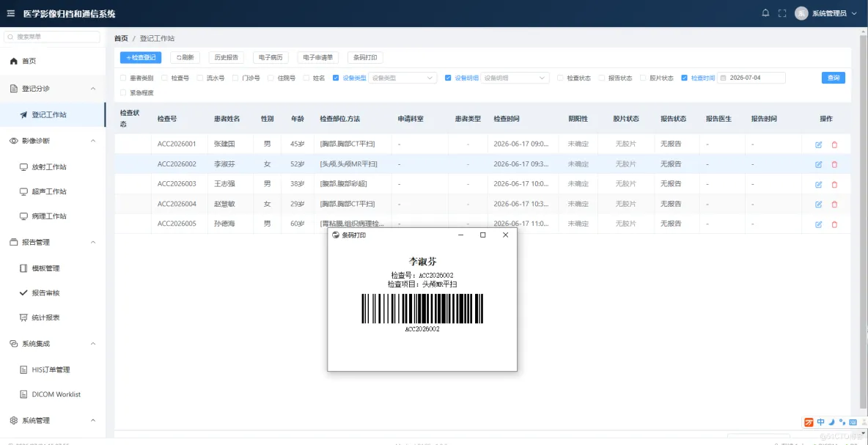The height and width of the screenshot is (445, 868).
Task: Delete the 孙德海 examination record icon
Action: pos(834,224)
